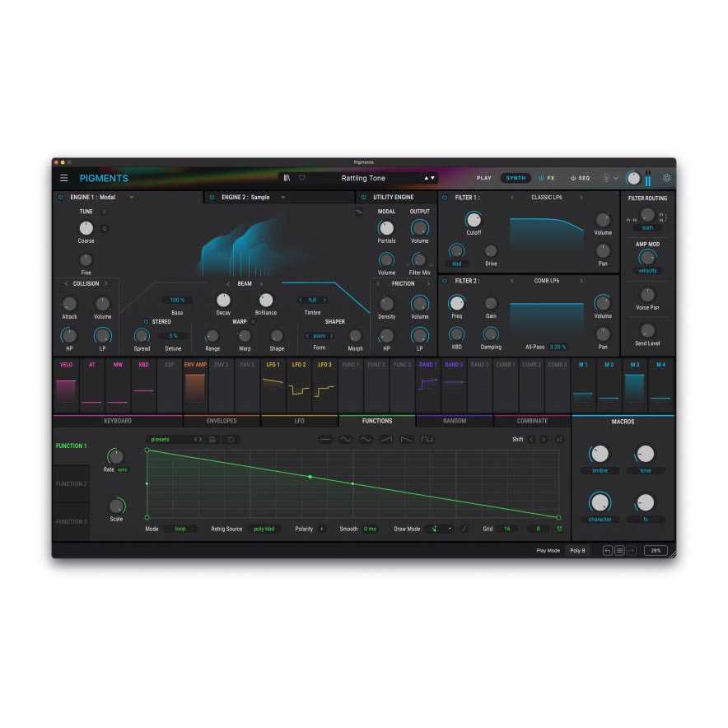Shift the function left

532,439
